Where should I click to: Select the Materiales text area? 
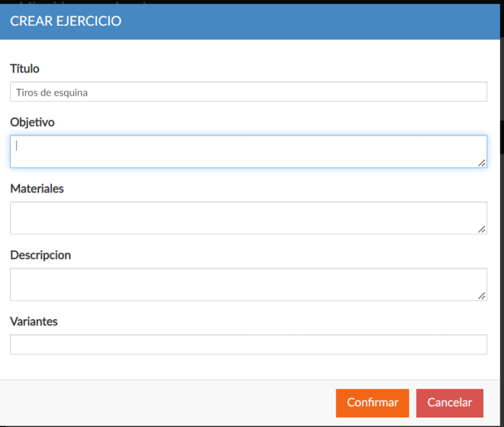248,218
